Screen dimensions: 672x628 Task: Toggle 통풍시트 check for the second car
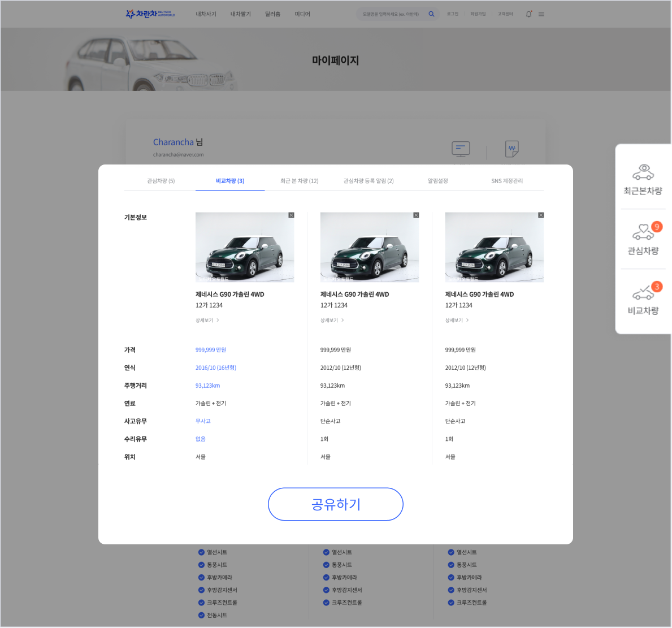point(326,565)
